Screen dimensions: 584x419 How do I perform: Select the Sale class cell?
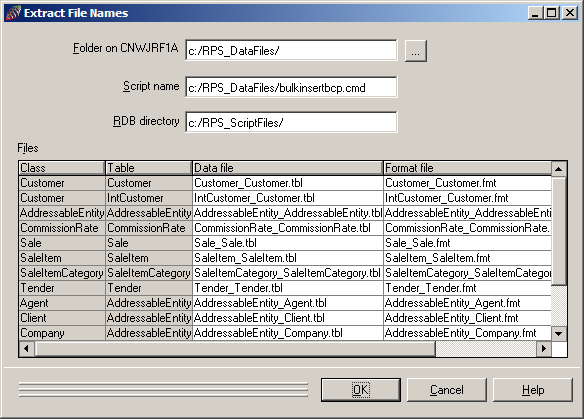pos(62,243)
